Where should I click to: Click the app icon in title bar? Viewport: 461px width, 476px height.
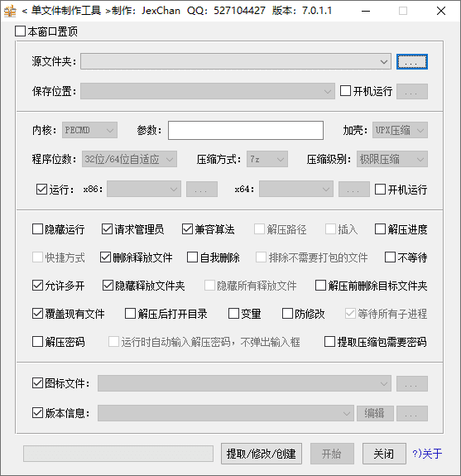[10, 11]
